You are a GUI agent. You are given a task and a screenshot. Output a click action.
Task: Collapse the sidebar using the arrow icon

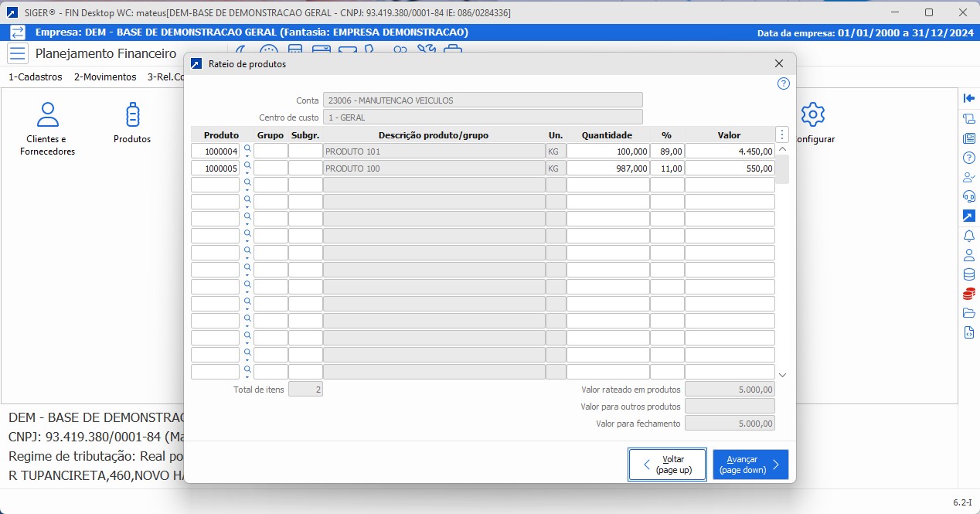968,98
